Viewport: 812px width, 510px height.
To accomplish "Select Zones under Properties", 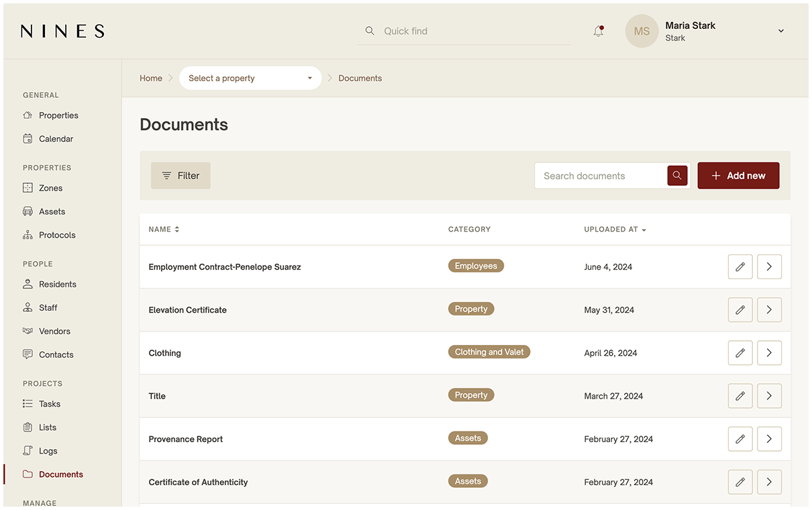I will point(50,188).
